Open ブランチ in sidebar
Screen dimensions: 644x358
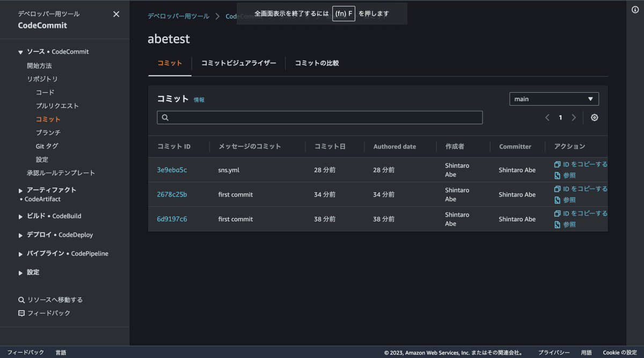[48, 132]
